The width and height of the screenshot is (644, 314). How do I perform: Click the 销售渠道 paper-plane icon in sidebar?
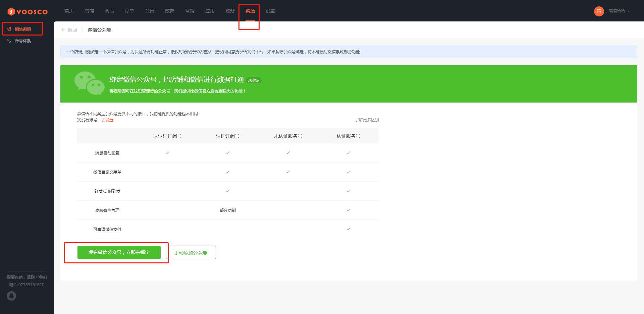pos(9,29)
